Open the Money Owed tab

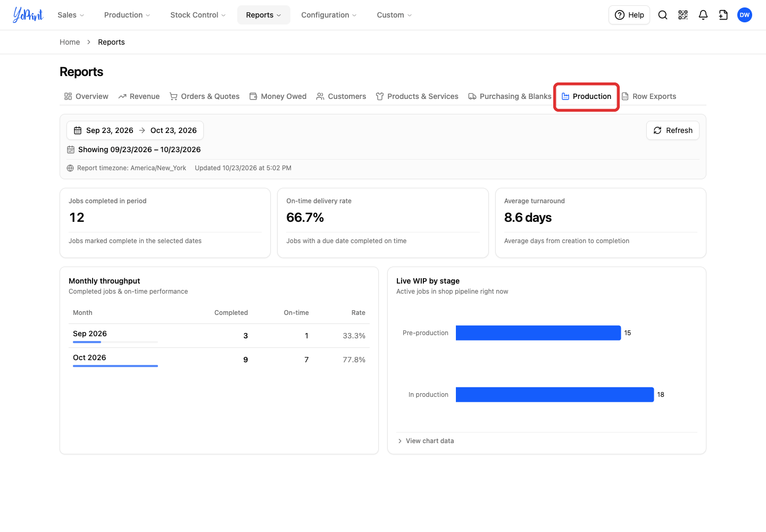[278, 96]
